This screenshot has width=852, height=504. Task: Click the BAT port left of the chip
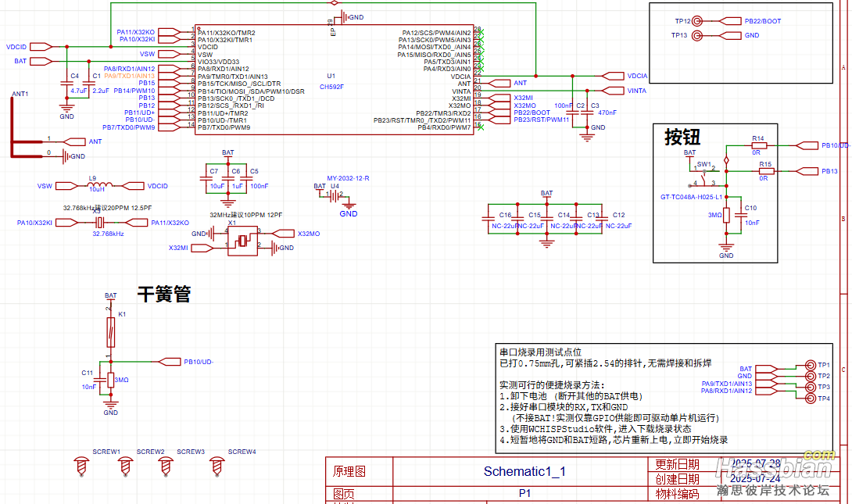pos(41,62)
